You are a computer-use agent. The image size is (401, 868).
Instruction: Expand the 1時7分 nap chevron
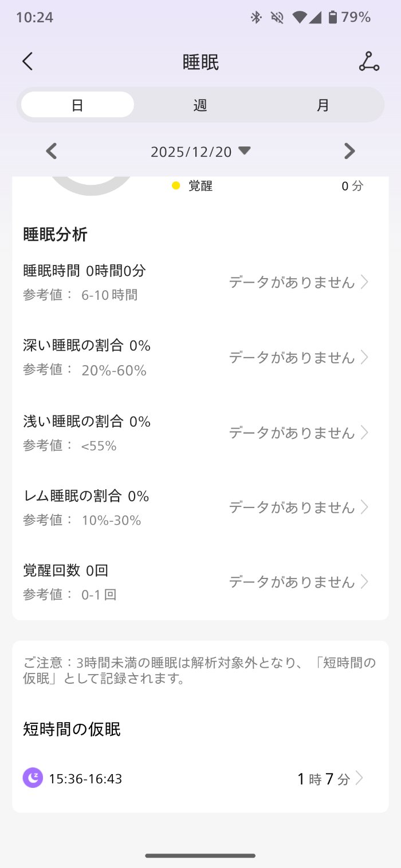click(360, 778)
